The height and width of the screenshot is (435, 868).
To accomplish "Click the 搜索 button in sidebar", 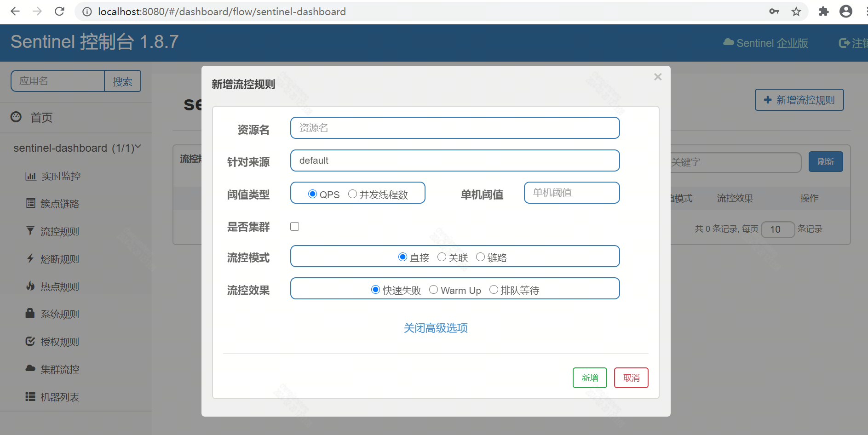I will [122, 81].
